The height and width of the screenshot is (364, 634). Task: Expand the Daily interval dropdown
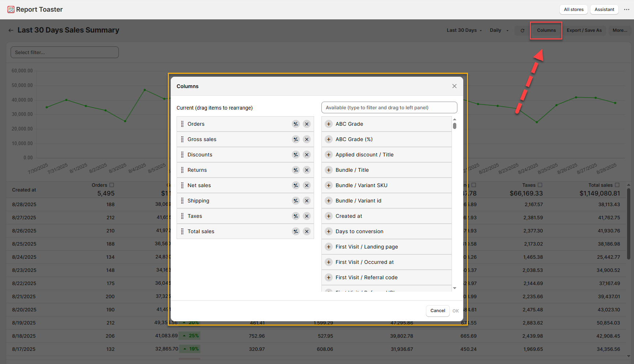pyautogui.click(x=499, y=30)
